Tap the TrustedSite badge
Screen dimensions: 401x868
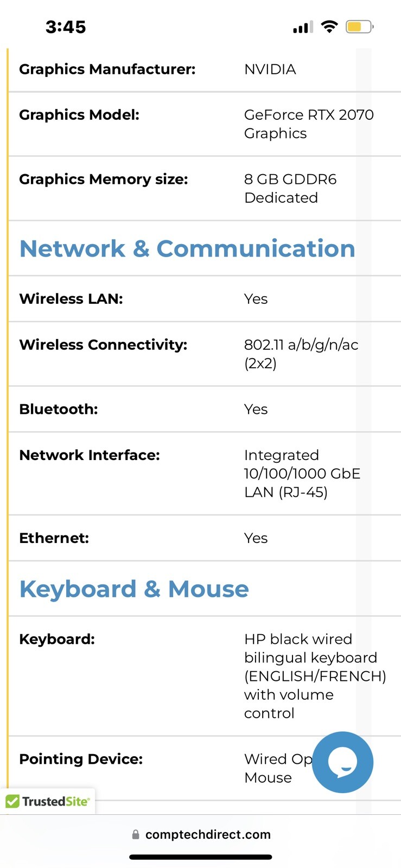click(48, 801)
